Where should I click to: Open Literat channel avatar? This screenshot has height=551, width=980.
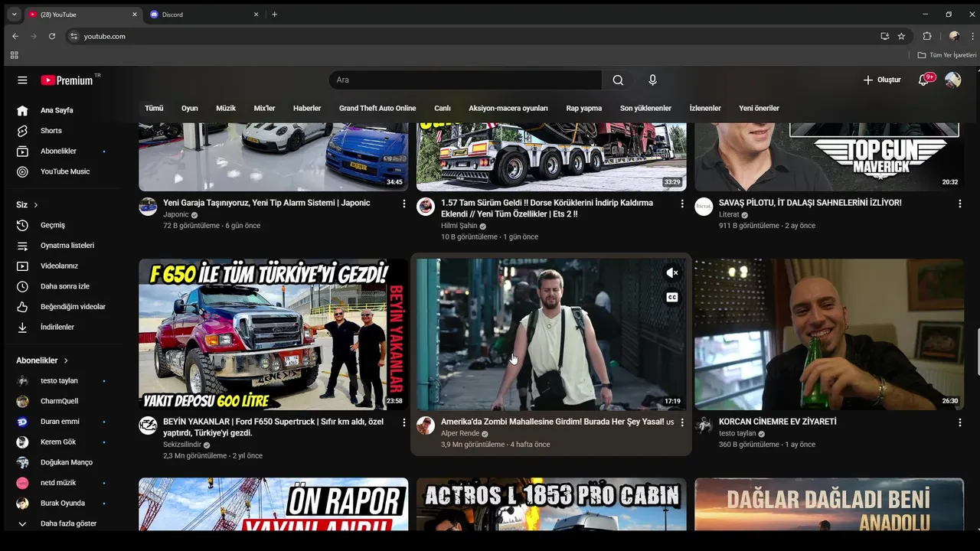704,207
